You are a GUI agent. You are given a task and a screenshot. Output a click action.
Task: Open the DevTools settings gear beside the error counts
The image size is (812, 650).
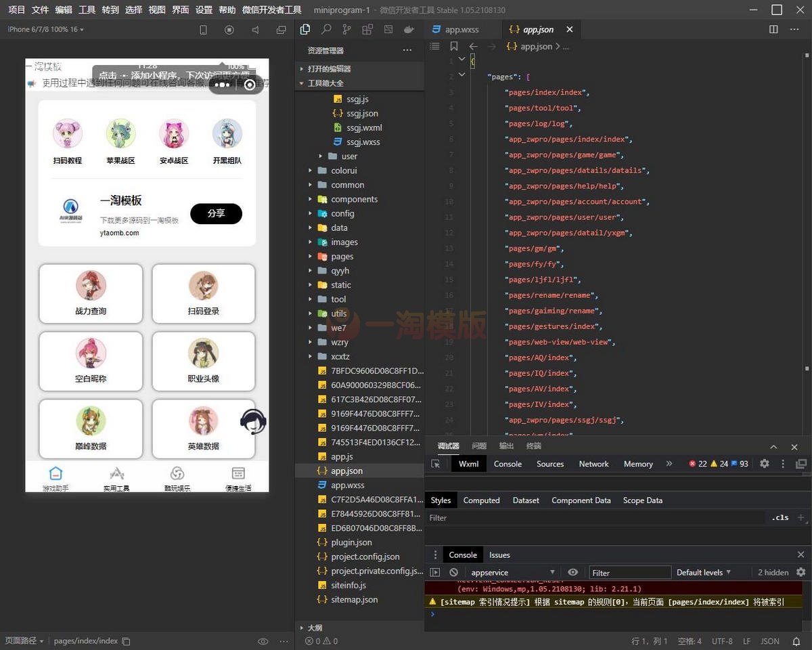pos(765,464)
